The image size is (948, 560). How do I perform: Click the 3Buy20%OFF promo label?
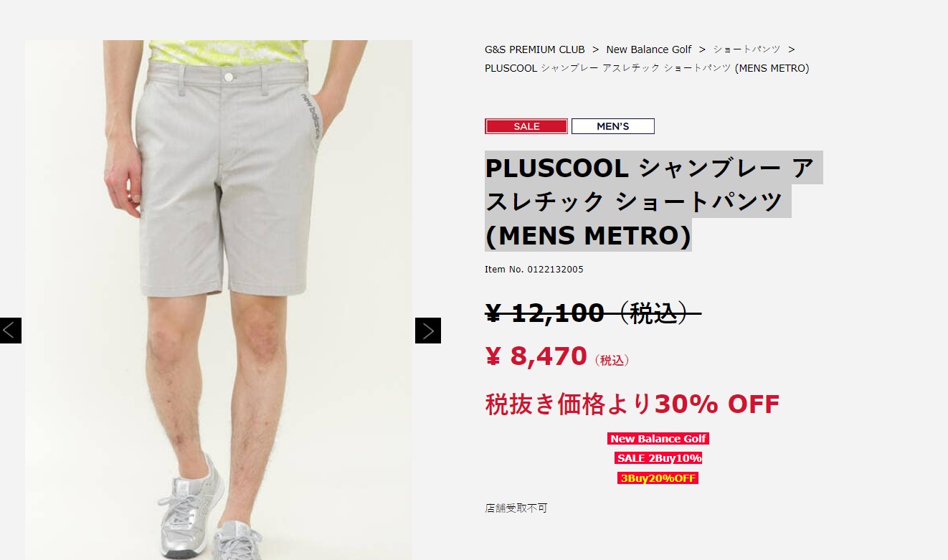pyautogui.click(x=658, y=478)
